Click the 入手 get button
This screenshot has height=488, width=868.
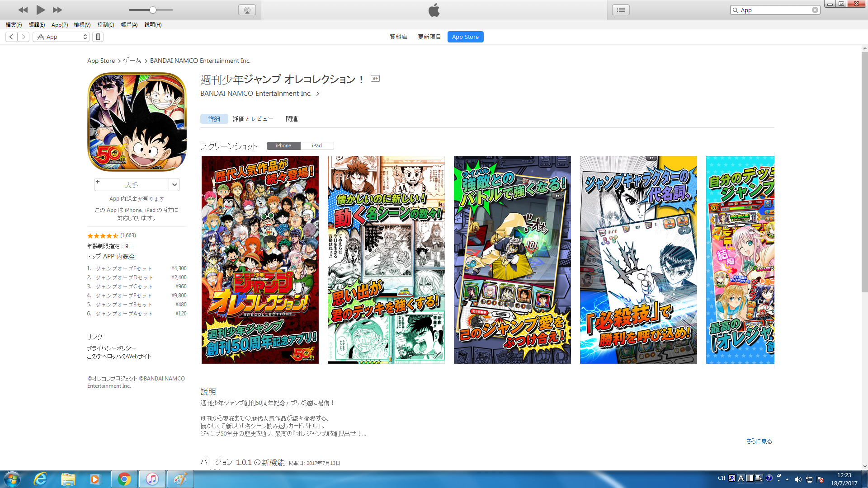[x=132, y=185]
